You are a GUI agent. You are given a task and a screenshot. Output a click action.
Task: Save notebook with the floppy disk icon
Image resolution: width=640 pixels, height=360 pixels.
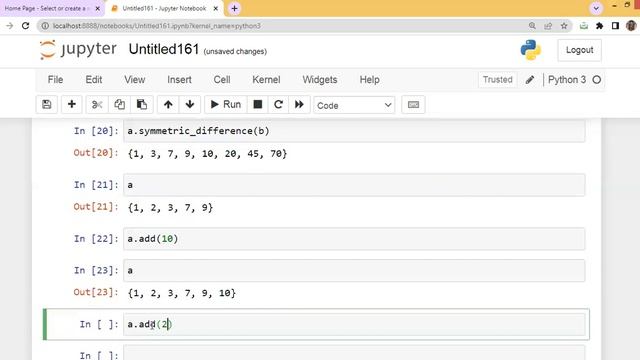[x=47, y=104]
